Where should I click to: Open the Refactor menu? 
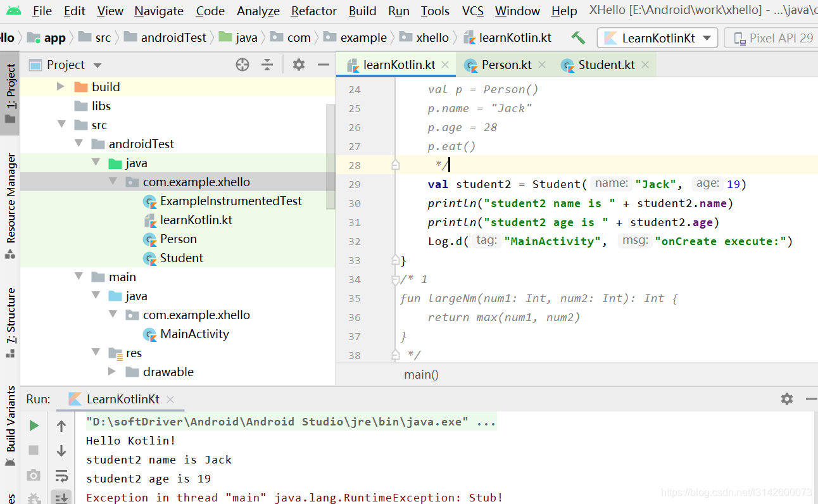(x=314, y=11)
